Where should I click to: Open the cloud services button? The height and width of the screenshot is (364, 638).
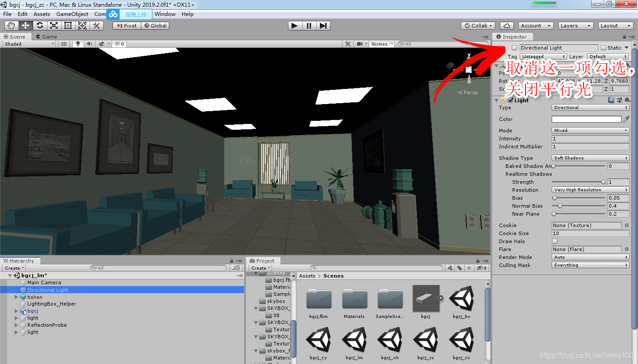pos(506,26)
